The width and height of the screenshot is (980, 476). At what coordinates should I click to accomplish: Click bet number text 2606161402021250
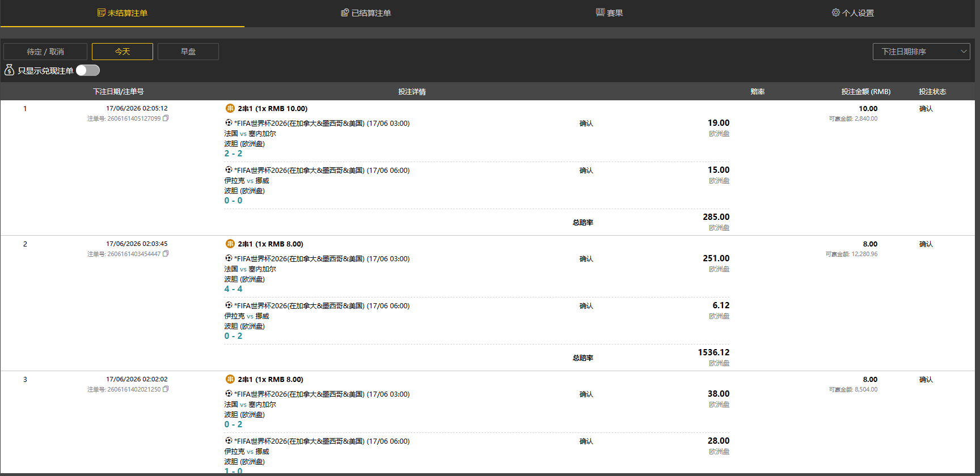tap(134, 389)
